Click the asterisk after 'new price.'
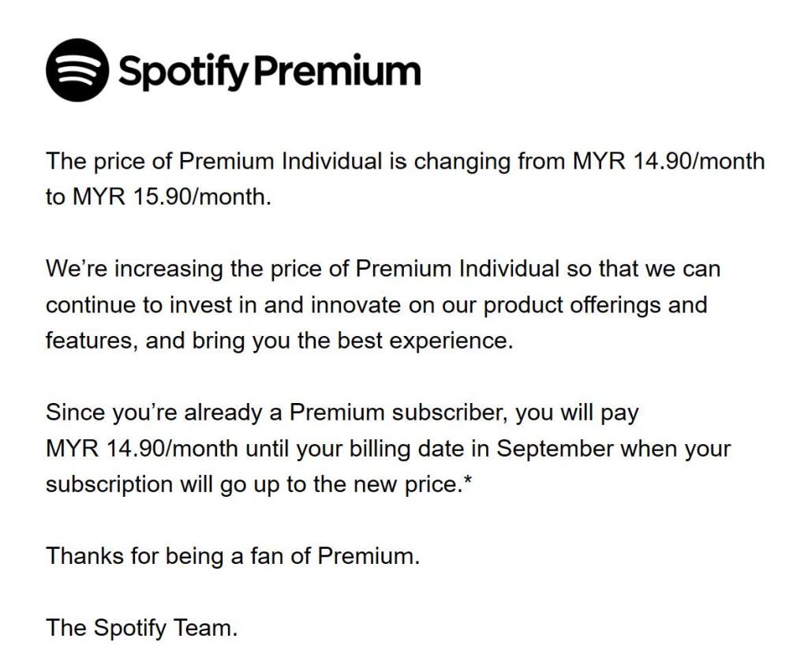808x672 pixels. 468,481
